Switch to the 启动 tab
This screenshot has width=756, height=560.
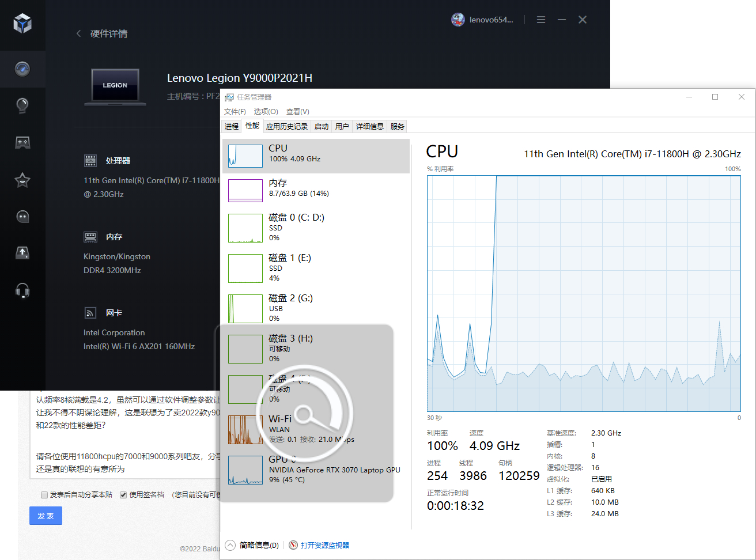pyautogui.click(x=322, y=127)
